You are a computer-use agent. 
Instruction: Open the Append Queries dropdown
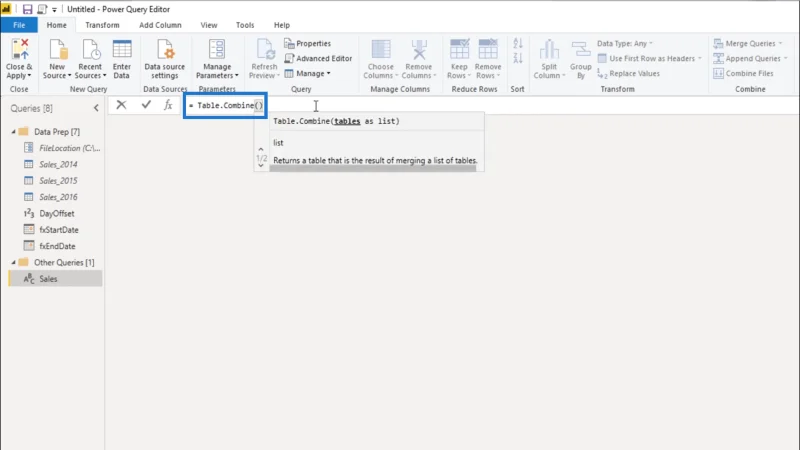coord(750,58)
